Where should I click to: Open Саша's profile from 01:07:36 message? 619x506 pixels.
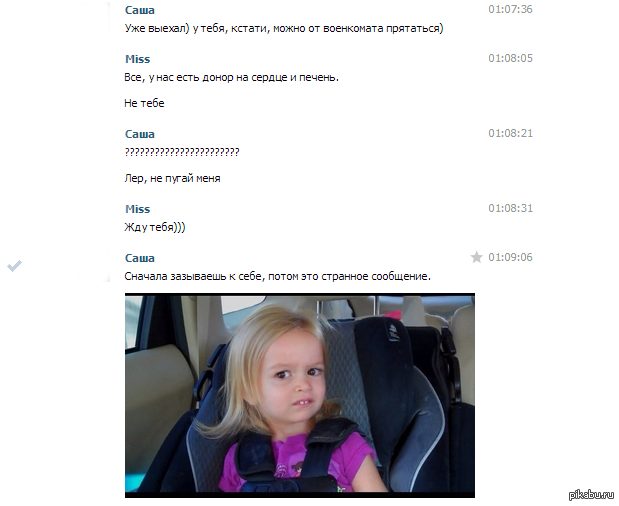click(140, 10)
